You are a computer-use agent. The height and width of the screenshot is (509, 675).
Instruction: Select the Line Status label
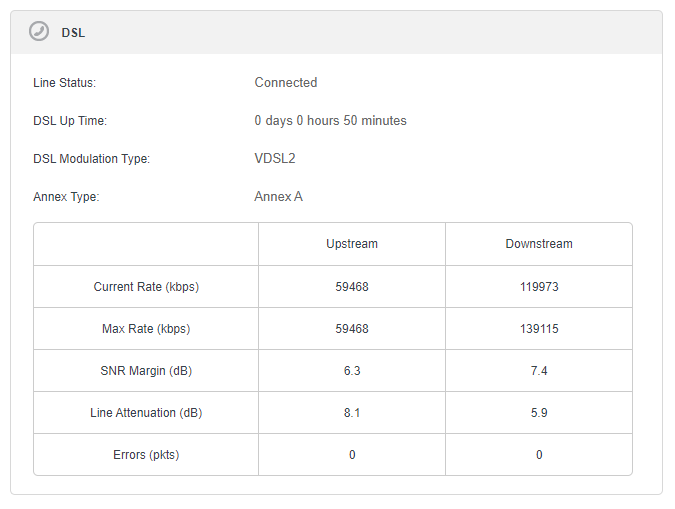click(65, 83)
